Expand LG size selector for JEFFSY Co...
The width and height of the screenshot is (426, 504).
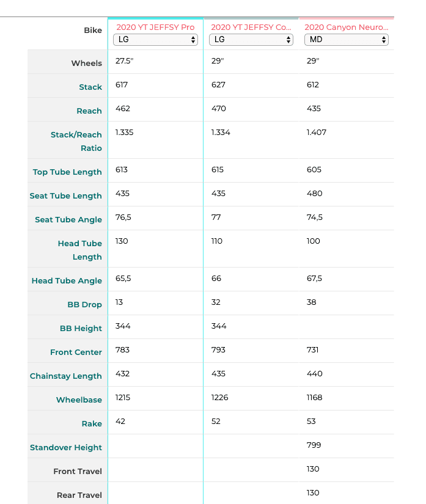click(x=251, y=40)
